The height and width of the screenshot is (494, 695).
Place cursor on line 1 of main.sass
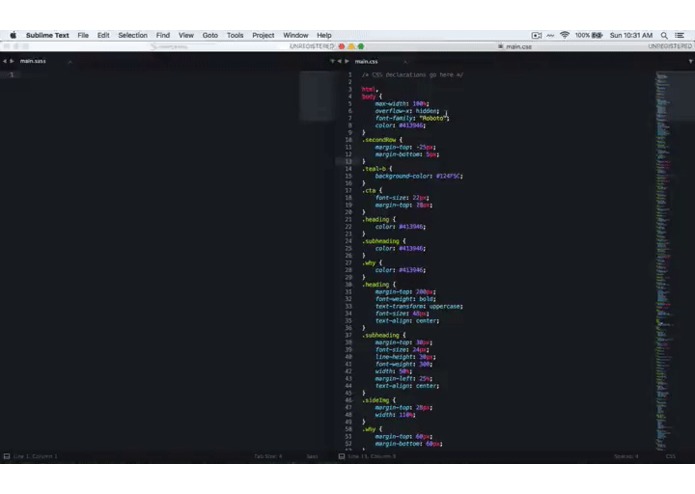(x=160, y=75)
